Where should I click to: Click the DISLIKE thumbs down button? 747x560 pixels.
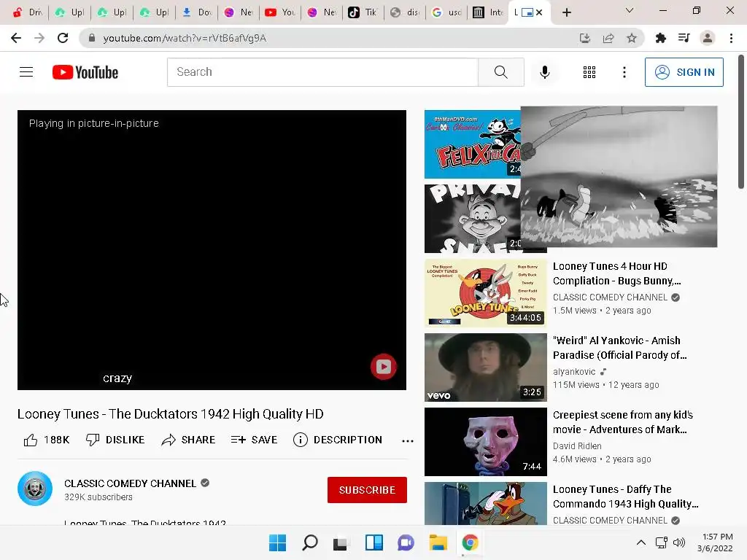pyautogui.click(x=115, y=440)
